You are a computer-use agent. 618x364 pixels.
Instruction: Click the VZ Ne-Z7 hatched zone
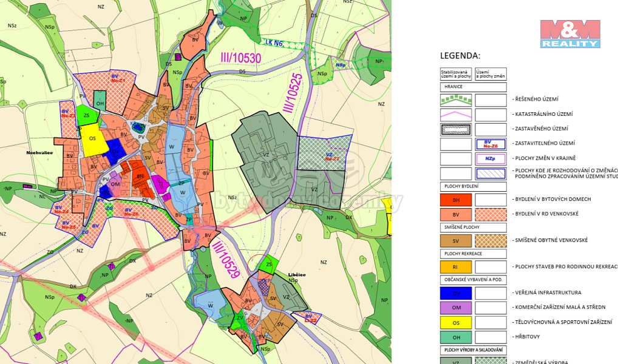point(325,153)
